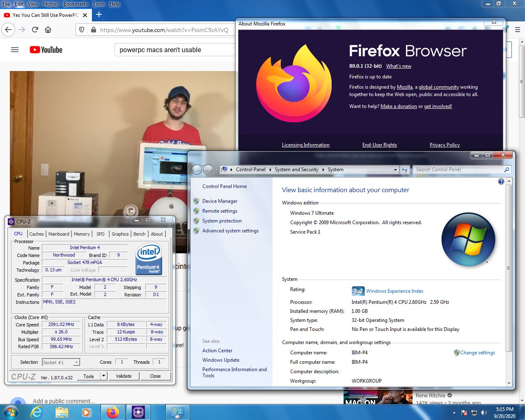Switch to CPU-Z Graphics tab

coord(120,234)
